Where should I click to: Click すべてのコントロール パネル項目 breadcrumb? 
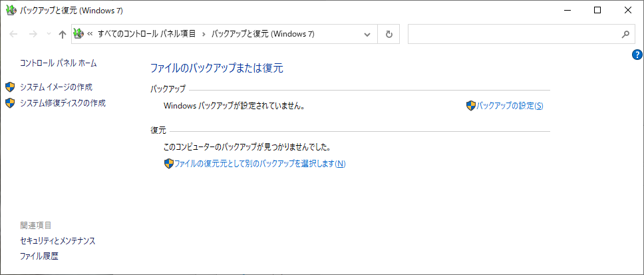click(146, 34)
